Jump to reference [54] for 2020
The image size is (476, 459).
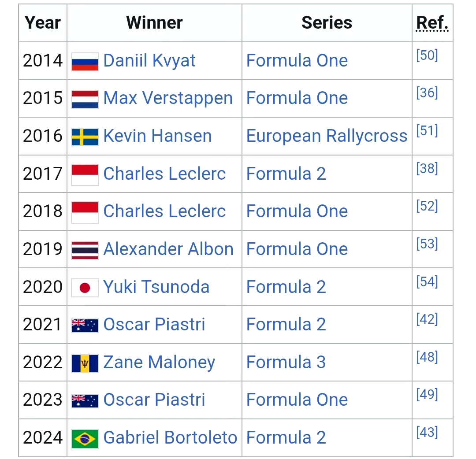tap(427, 281)
